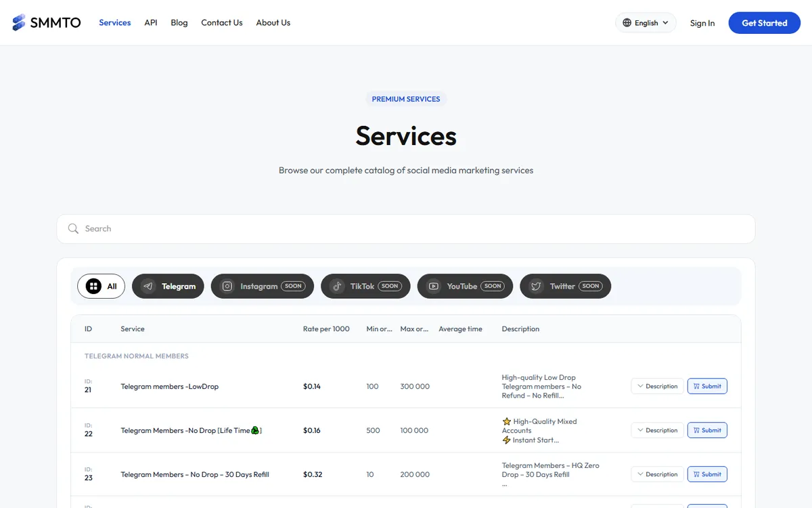This screenshot has width=812, height=508.
Task: Open the Services nav item
Action: tap(115, 22)
